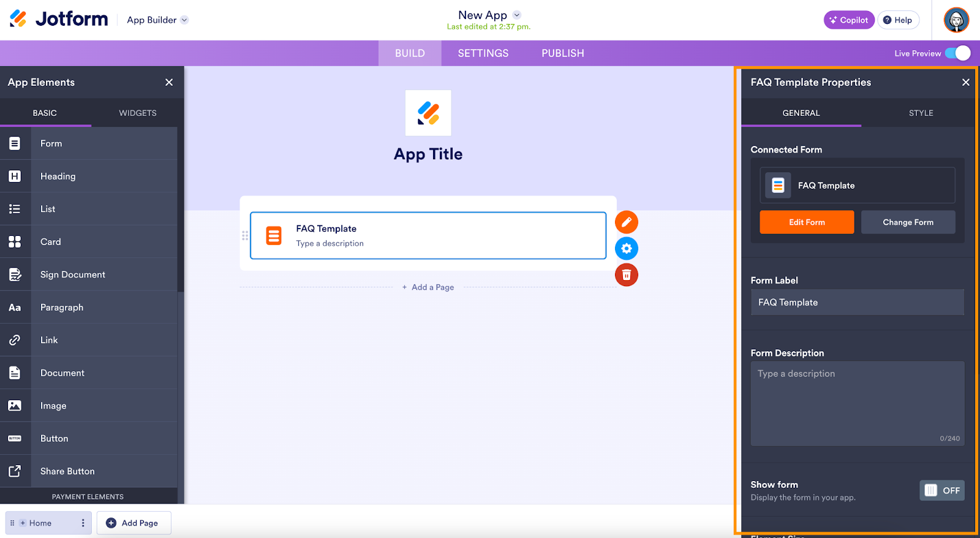980x538 pixels.
Task: Open the Home page options menu
Action: click(83, 523)
